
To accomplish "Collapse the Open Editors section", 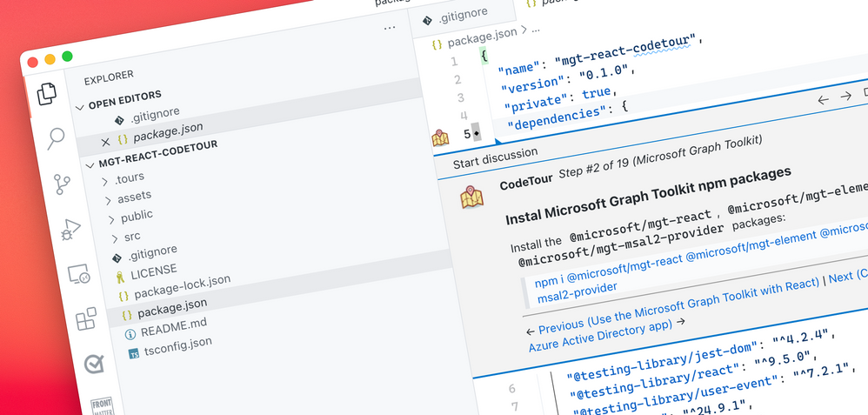I will (x=80, y=107).
